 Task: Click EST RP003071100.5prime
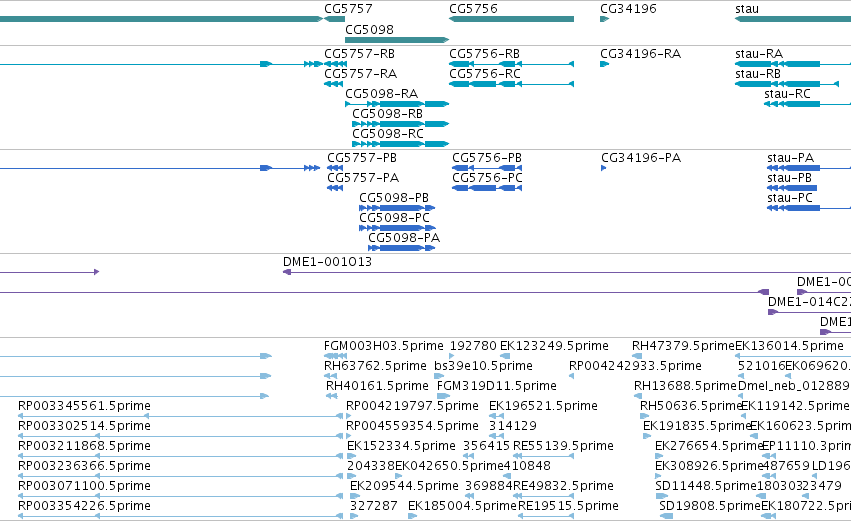[84, 486]
